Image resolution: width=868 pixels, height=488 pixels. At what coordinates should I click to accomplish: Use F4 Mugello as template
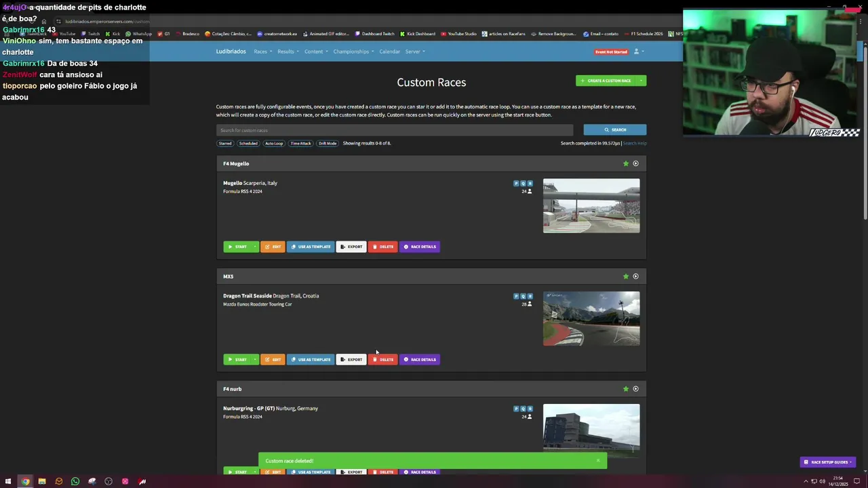[x=311, y=247]
